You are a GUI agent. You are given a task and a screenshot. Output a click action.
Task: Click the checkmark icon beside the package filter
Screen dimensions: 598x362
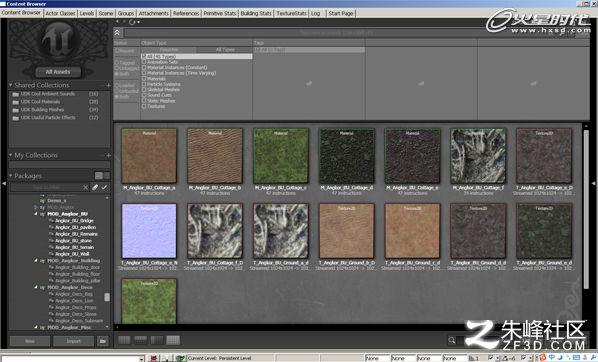click(x=104, y=187)
